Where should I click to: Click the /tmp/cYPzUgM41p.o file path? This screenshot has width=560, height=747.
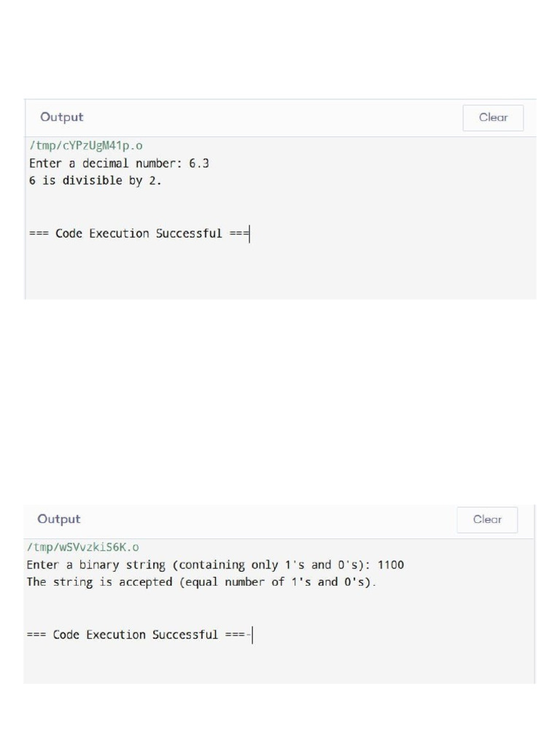coord(86,146)
